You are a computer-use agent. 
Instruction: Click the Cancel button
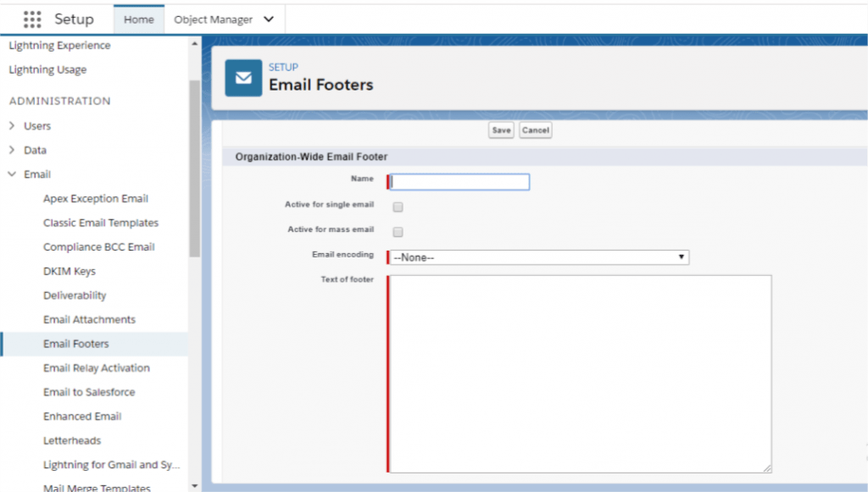535,130
